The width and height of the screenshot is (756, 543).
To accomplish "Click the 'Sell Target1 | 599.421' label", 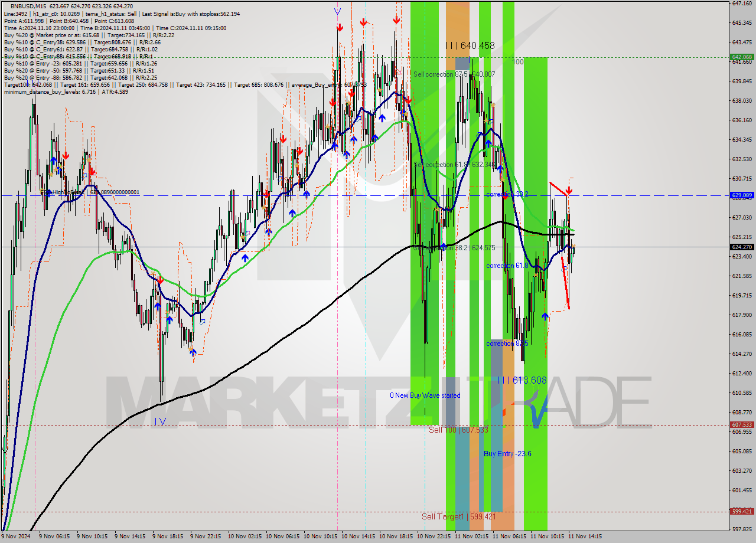I will click(458, 516).
